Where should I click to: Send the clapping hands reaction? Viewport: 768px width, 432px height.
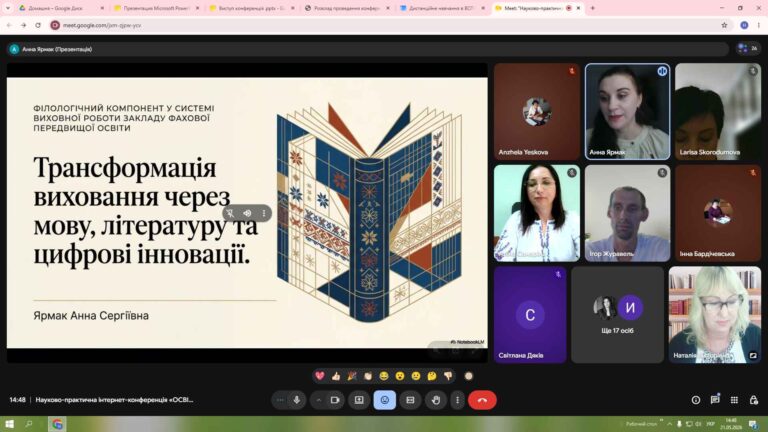pos(368,376)
